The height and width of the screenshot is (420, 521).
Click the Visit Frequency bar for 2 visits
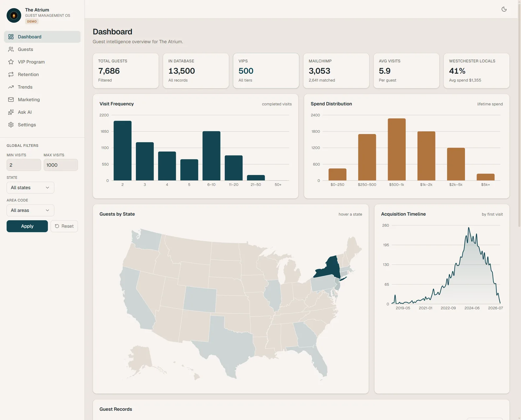(x=122, y=151)
